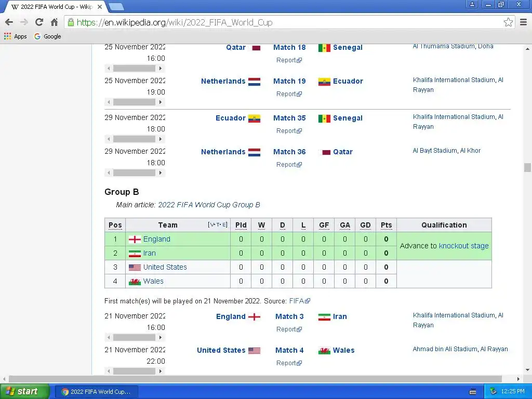Open Match 19 Report link

coord(289,94)
